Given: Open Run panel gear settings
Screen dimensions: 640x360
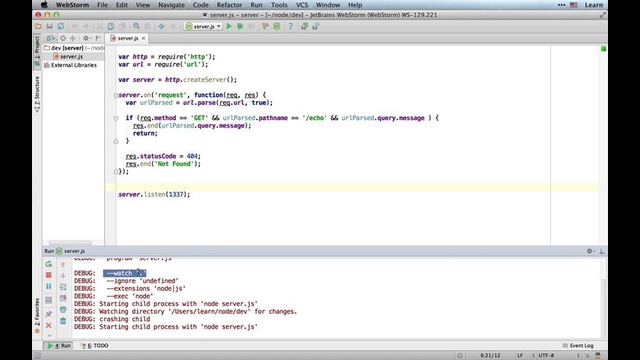Looking at the screenshot, I should pyautogui.click(x=590, y=251).
